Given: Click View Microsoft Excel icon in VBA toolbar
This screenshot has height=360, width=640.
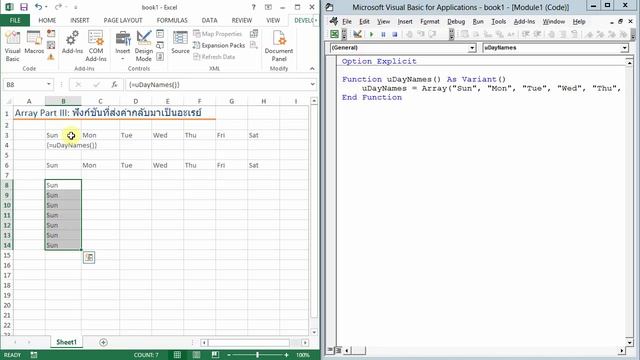Looking at the screenshot, I should (x=334, y=34).
